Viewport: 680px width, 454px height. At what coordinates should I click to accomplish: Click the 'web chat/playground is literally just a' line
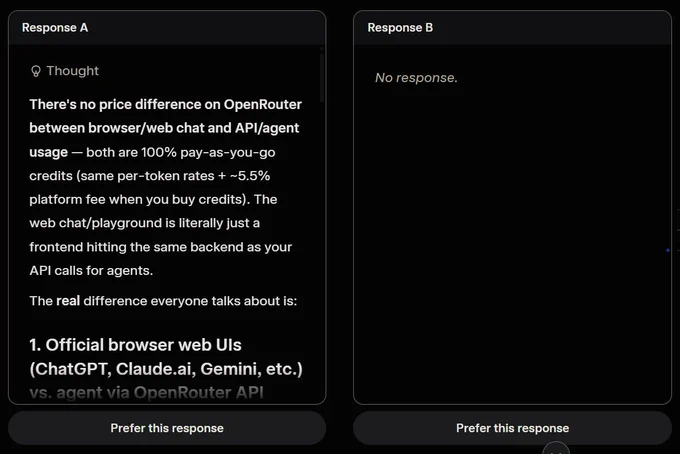pyautogui.click(x=144, y=223)
